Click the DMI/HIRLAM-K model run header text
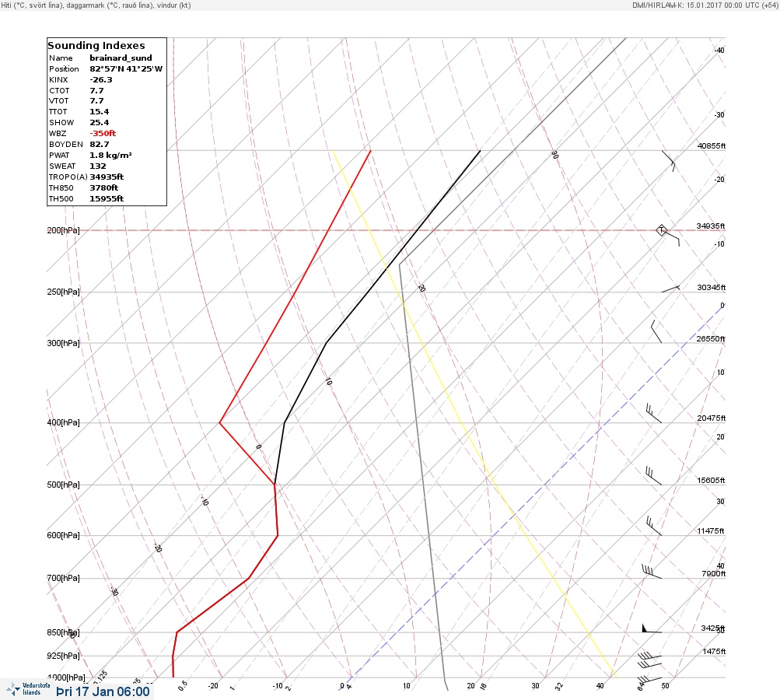780x700 pixels. point(705,5)
